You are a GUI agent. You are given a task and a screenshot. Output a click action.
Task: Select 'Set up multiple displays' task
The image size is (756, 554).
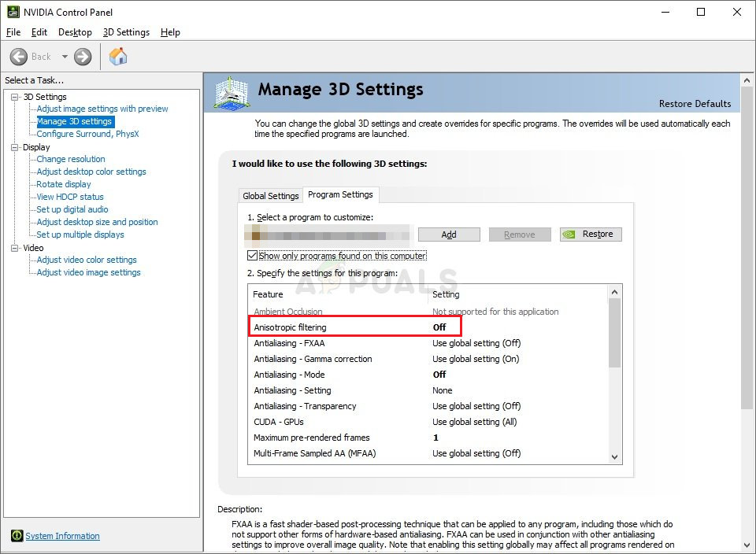tap(80, 235)
